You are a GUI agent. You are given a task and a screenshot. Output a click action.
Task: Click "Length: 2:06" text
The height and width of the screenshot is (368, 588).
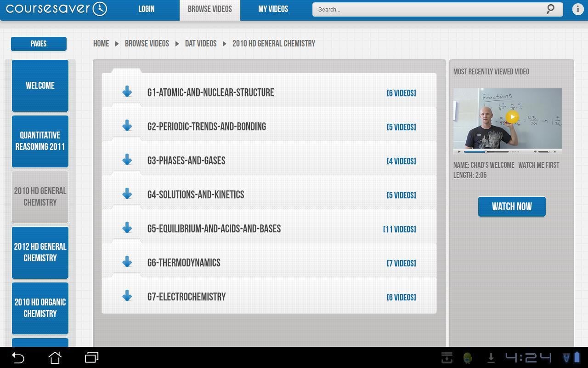[x=470, y=175]
